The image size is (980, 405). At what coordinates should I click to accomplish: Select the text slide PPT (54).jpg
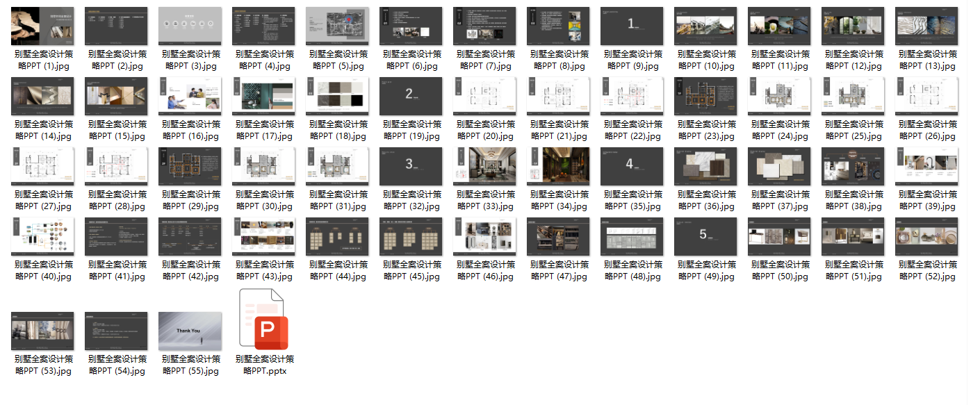(116, 330)
